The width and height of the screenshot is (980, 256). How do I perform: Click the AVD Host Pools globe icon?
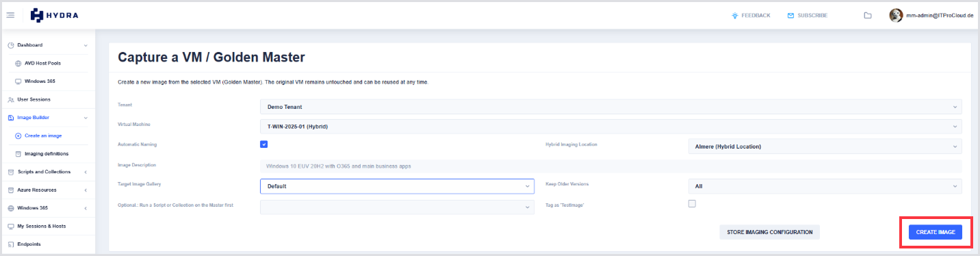point(18,63)
